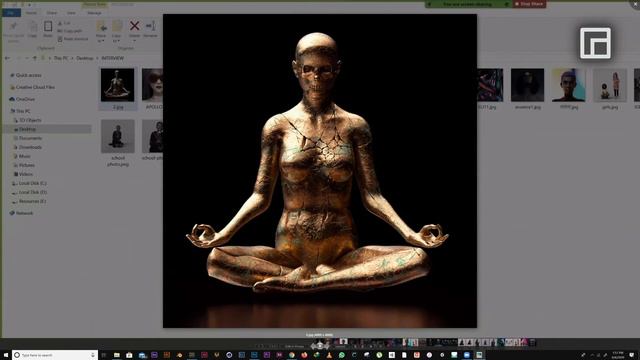Click Pin to Quick access icon
Image resolution: width=640 pixels, height=360 pixels.
(x=13, y=27)
